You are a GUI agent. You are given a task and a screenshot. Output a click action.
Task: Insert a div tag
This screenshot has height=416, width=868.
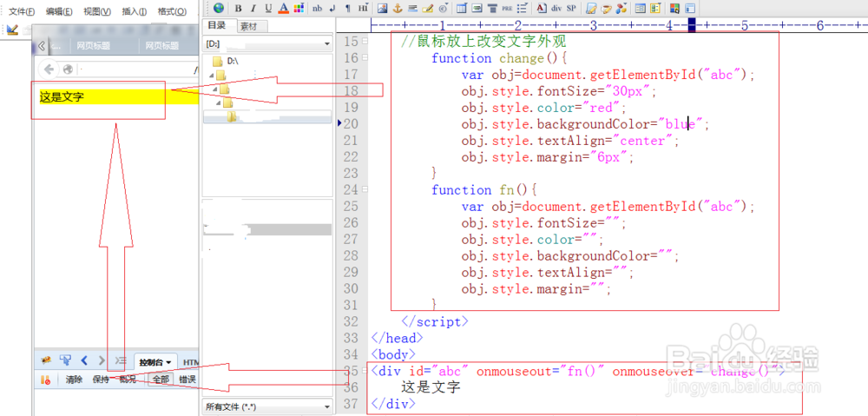click(556, 8)
